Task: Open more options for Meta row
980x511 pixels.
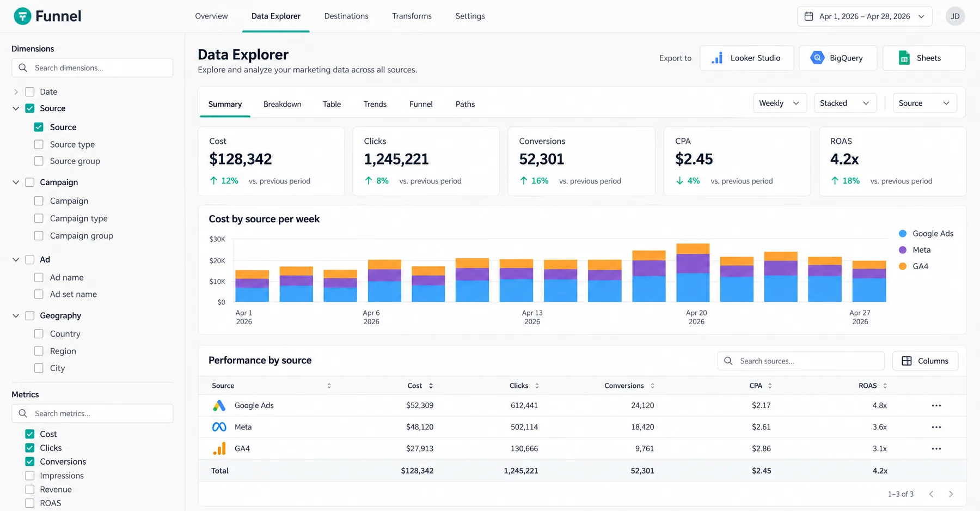Action: coord(936,427)
